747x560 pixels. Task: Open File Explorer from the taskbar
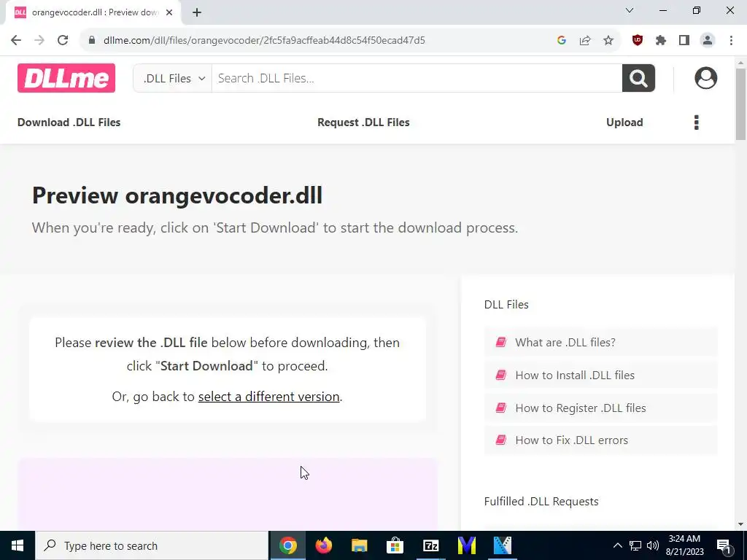359,545
